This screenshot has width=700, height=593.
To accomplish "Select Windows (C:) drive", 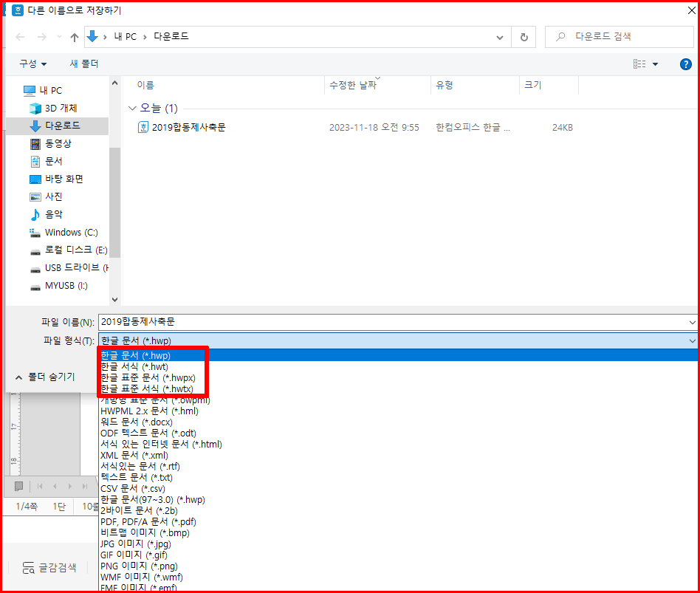I will coord(64,233).
